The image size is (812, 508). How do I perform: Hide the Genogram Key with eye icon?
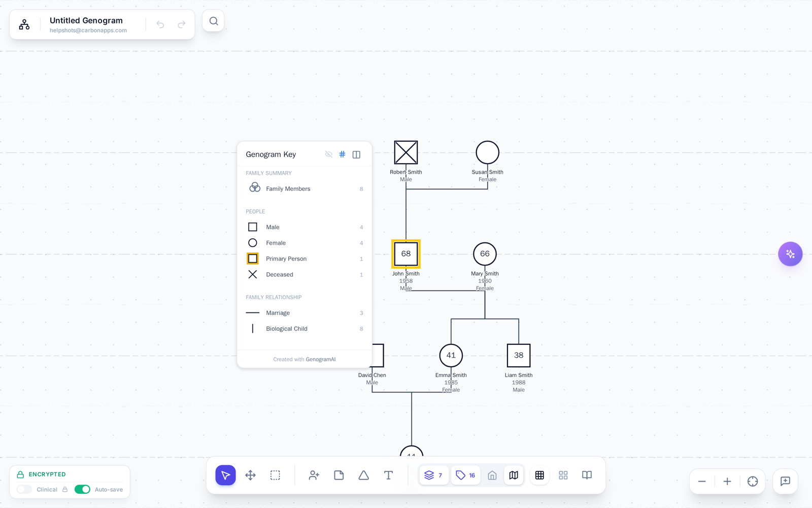pyautogui.click(x=329, y=154)
